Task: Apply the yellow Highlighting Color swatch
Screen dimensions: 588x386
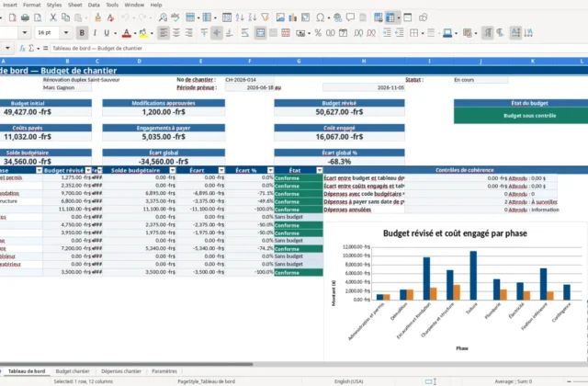Action: pyautogui.click(x=143, y=33)
